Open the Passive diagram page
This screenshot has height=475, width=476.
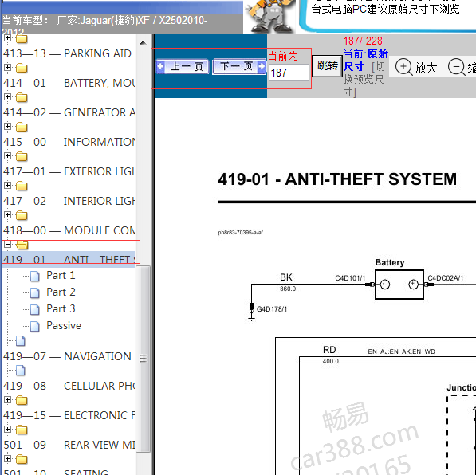coord(64,325)
